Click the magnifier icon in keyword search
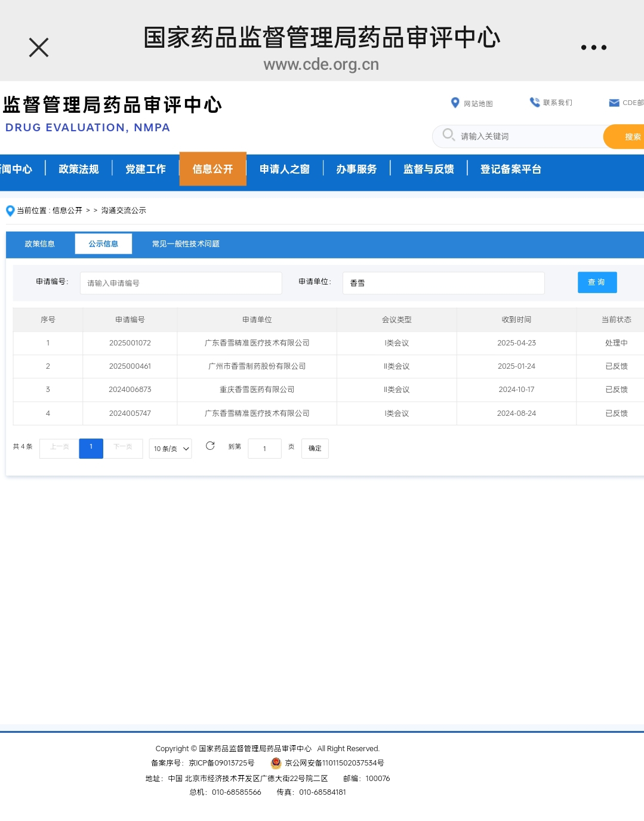The width and height of the screenshot is (644, 821). tap(449, 135)
